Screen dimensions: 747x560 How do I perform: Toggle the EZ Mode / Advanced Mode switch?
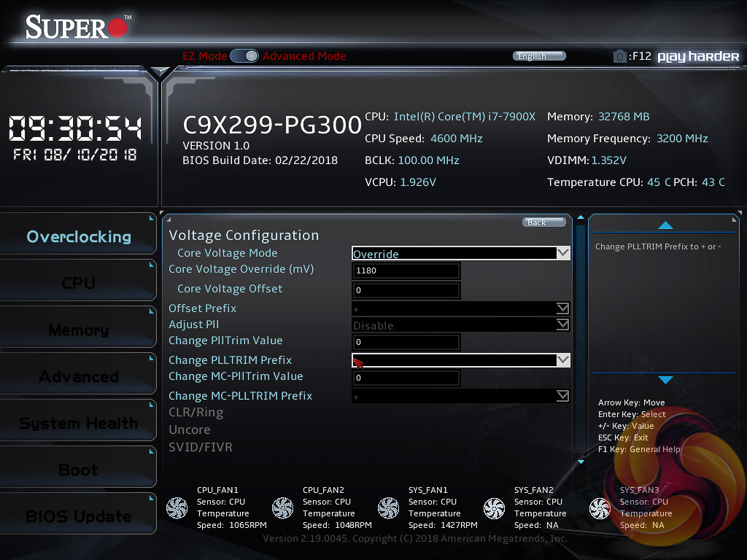click(x=244, y=56)
